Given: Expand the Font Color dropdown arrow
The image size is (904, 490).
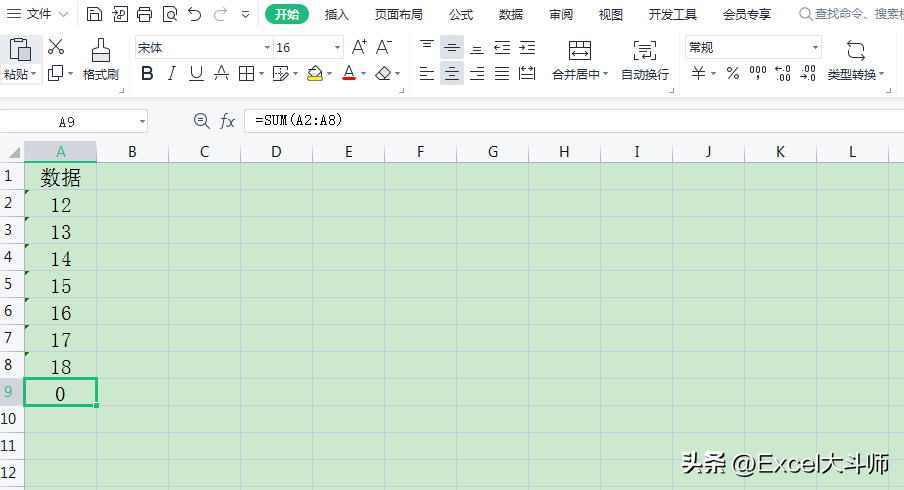Looking at the screenshot, I should tap(363, 74).
